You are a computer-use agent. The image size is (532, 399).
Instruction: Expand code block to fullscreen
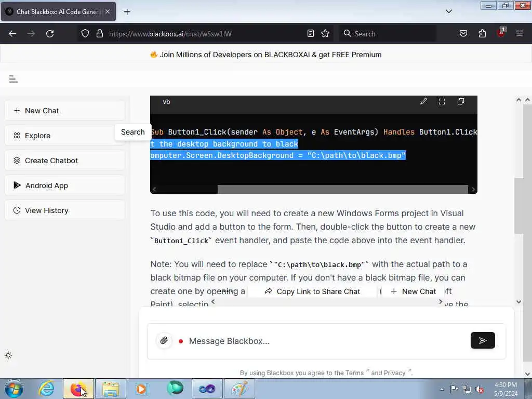pyautogui.click(x=442, y=101)
